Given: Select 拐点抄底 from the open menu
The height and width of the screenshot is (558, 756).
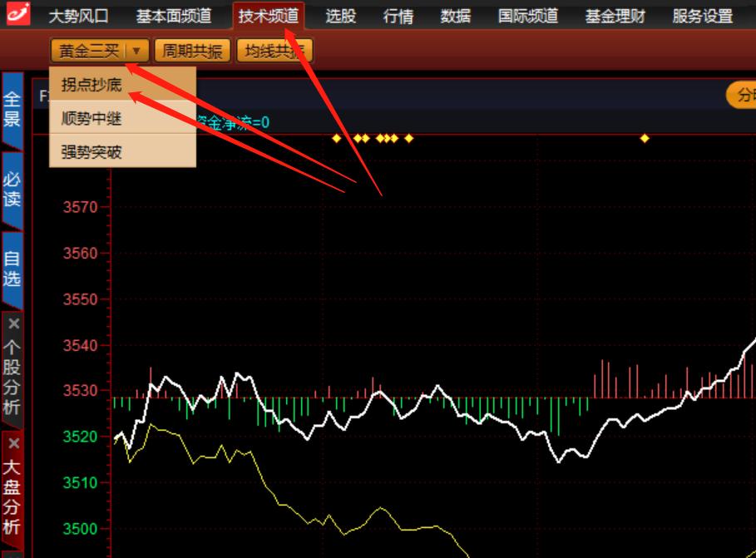Looking at the screenshot, I should tap(91, 84).
